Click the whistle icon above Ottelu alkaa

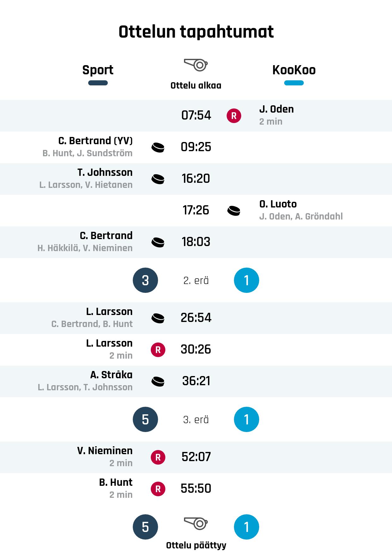(x=196, y=65)
